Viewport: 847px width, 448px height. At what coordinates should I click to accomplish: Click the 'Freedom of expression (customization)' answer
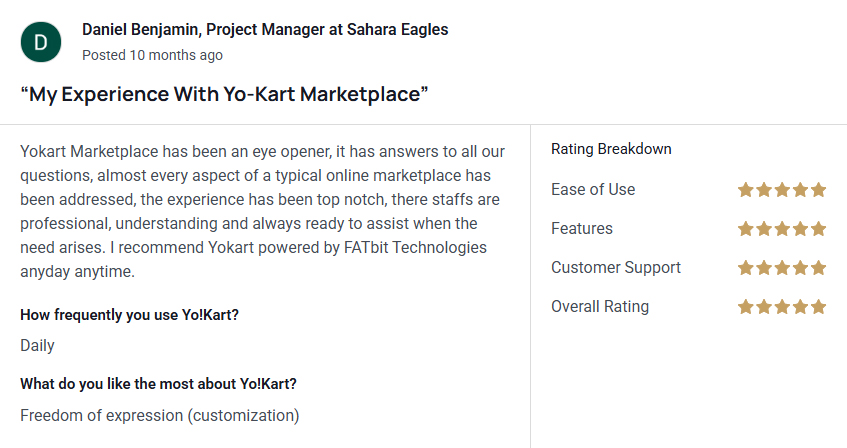coord(160,416)
